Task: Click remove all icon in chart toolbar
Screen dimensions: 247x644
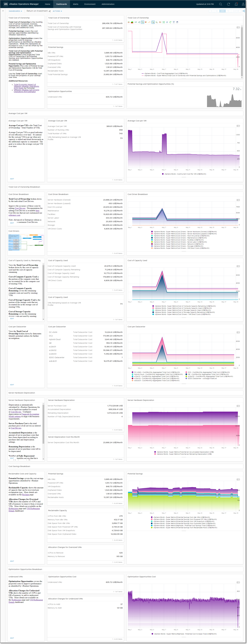Action: [x=167, y=22]
